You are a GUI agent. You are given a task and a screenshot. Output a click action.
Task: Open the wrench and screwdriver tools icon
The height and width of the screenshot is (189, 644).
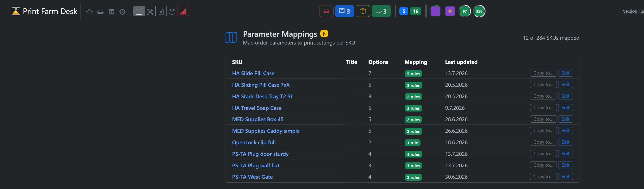click(x=150, y=11)
